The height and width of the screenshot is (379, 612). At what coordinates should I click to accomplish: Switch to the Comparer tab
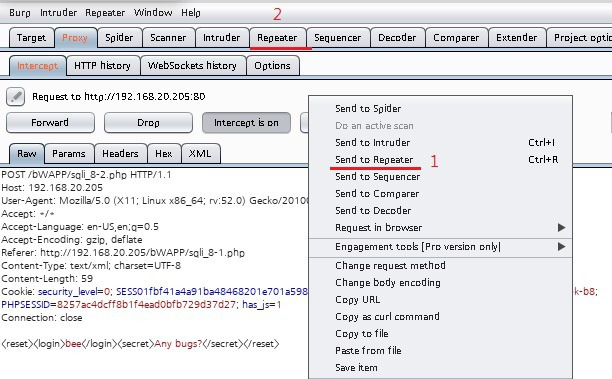456,37
